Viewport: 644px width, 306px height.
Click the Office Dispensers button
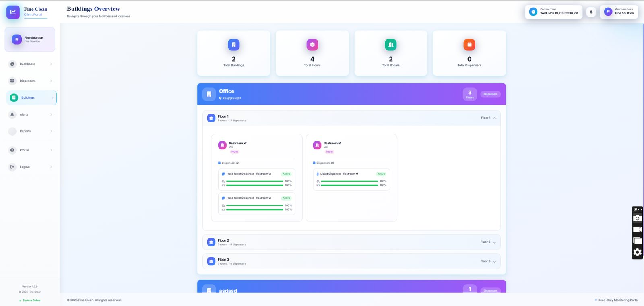tap(490, 94)
